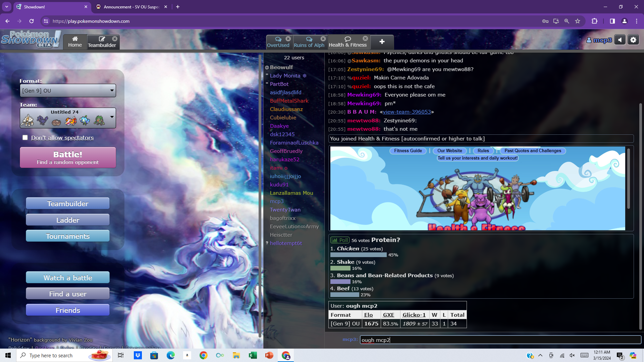This screenshot has width=644, height=362.
Task: Click the Chicken poll result bar
Action: click(x=359, y=255)
